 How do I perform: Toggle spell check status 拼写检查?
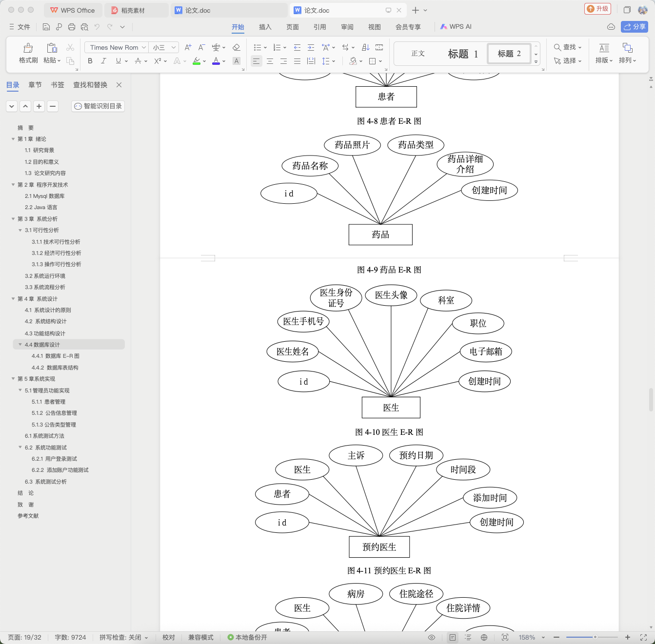(x=123, y=637)
